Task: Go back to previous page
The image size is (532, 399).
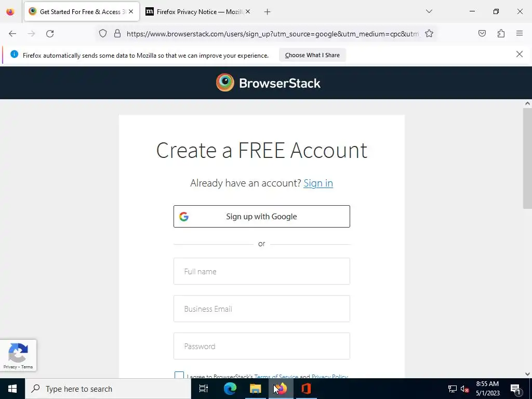Action: [12, 34]
